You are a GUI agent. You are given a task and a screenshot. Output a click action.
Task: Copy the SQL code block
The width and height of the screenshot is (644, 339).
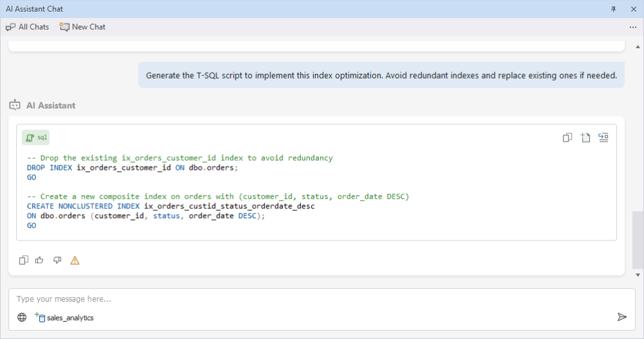click(567, 138)
